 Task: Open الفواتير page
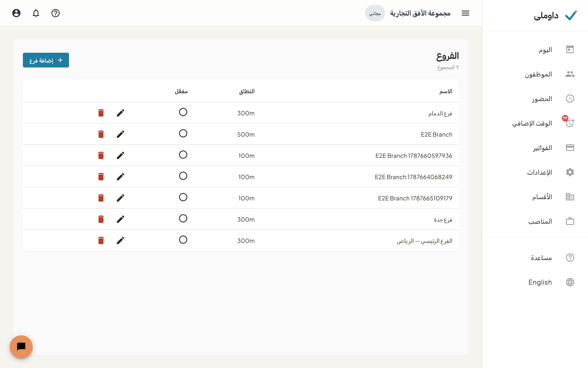535,148
